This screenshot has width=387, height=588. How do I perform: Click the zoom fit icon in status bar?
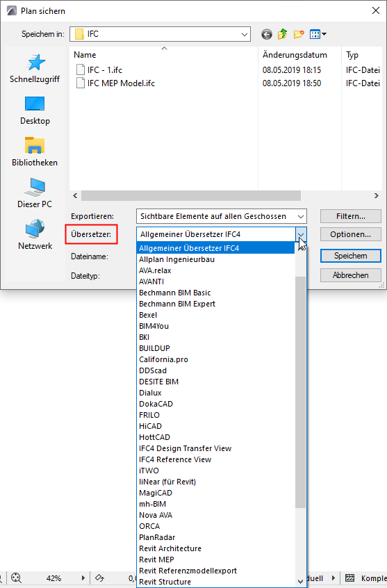coord(16,578)
